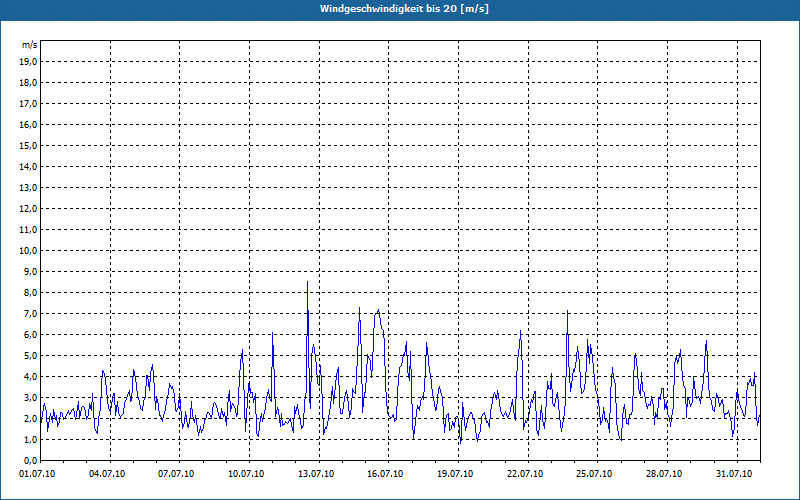Click the 13.07.10 date label
800x500 pixels.
click(x=316, y=474)
